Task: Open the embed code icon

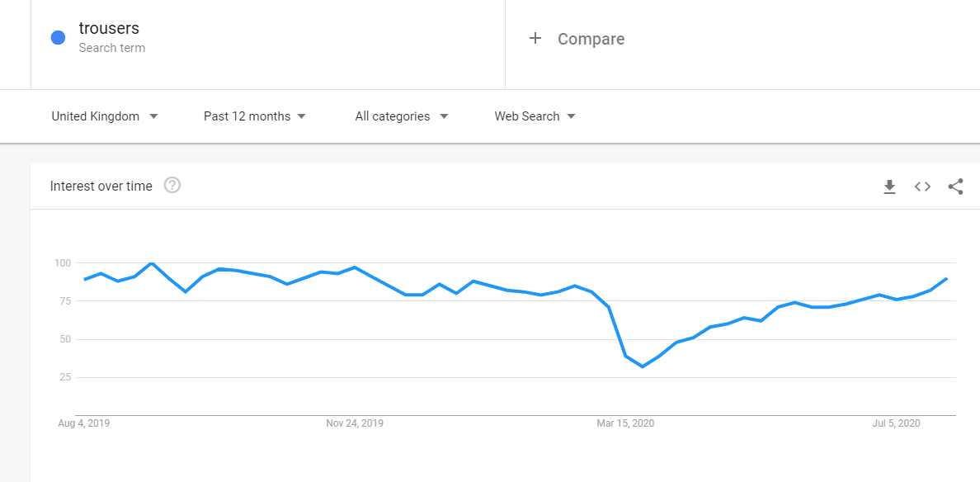Action: [922, 187]
